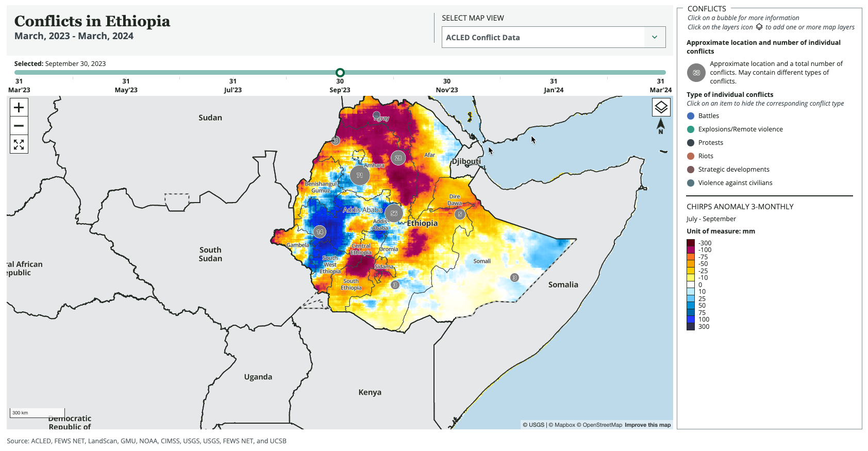Click the 28 conflicts bubble
Screen dimensions: 868x451
[x=398, y=158]
